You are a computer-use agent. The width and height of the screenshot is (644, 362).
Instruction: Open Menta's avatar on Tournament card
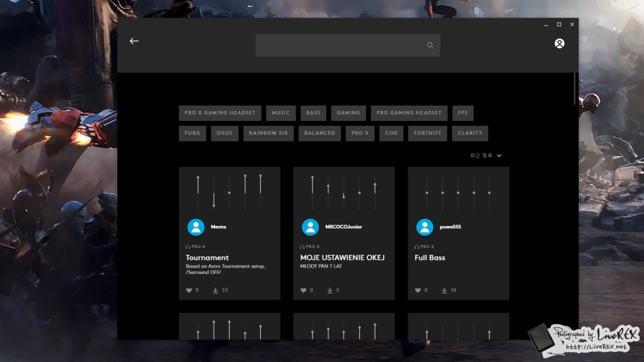point(196,227)
